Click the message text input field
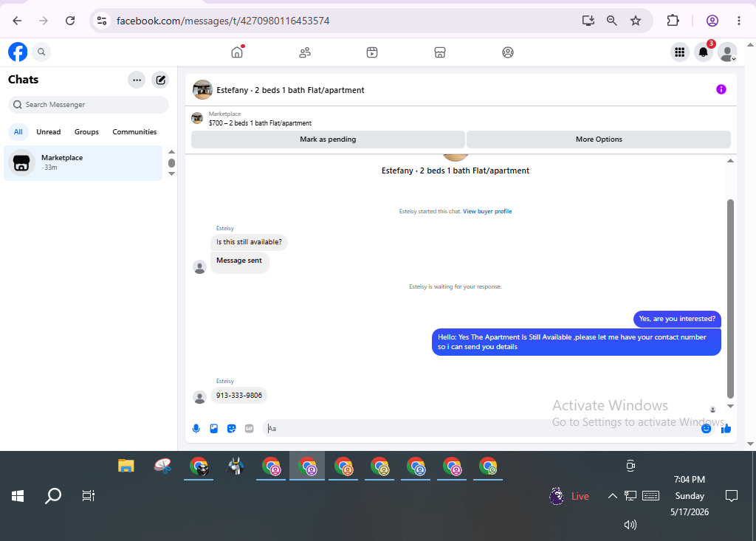Screen dimensions: 756x541 click(482, 429)
